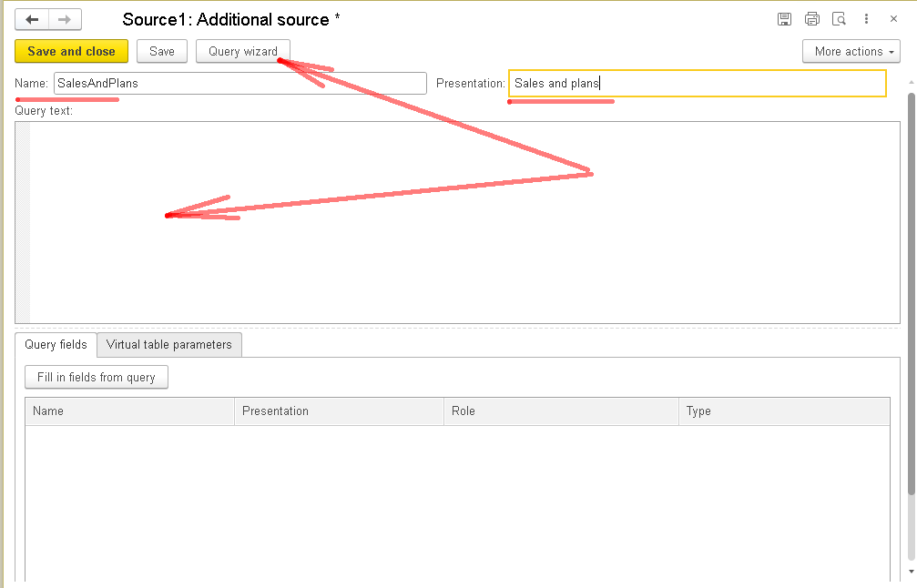The image size is (917, 588).
Task: Click the back navigation arrow
Action: tap(32, 19)
